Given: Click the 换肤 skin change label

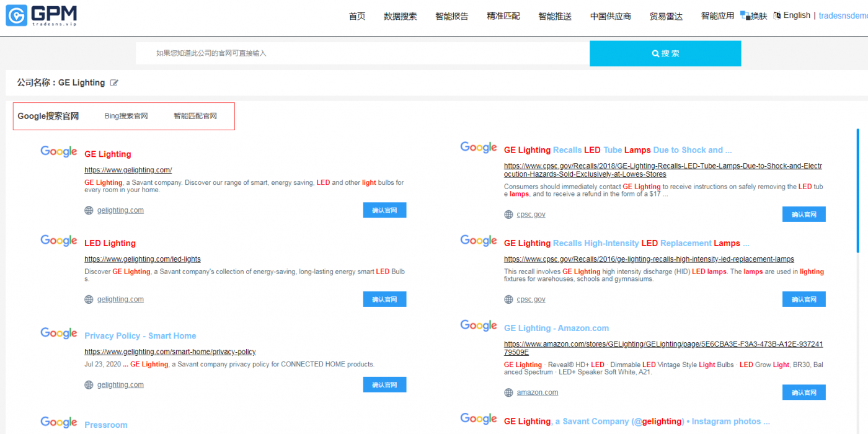Looking at the screenshot, I should [759, 16].
